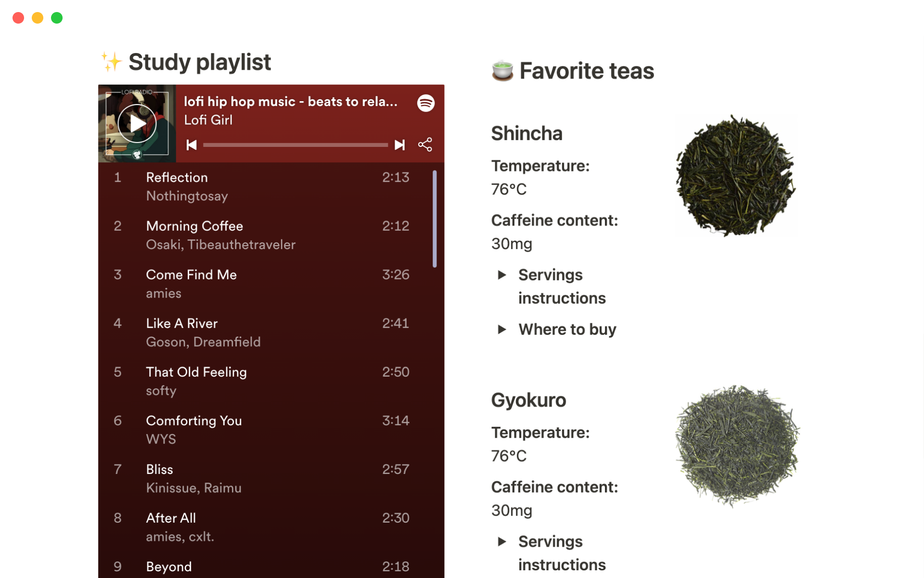Click the teacup emoji beside Favorite teas
The height and width of the screenshot is (578, 924).
(502, 71)
